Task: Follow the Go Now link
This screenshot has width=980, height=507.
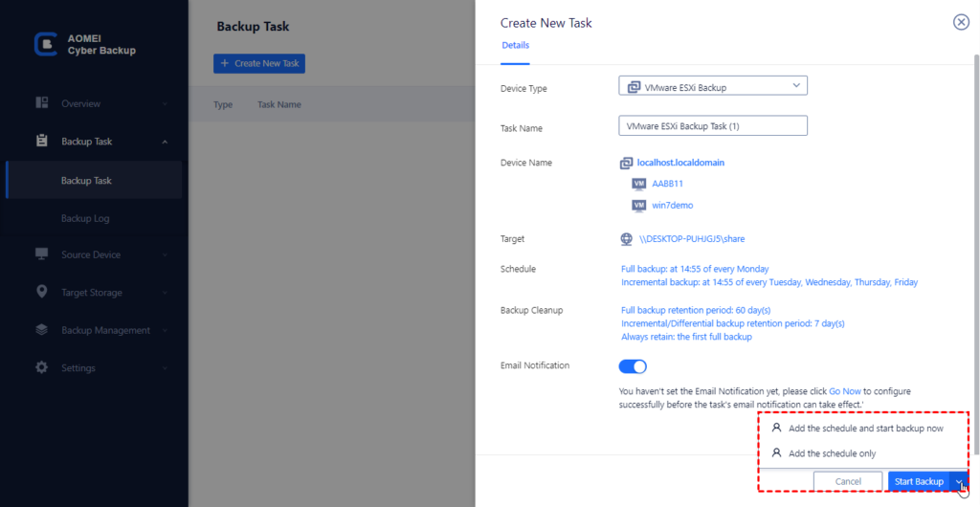Action: pyautogui.click(x=844, y=391)
